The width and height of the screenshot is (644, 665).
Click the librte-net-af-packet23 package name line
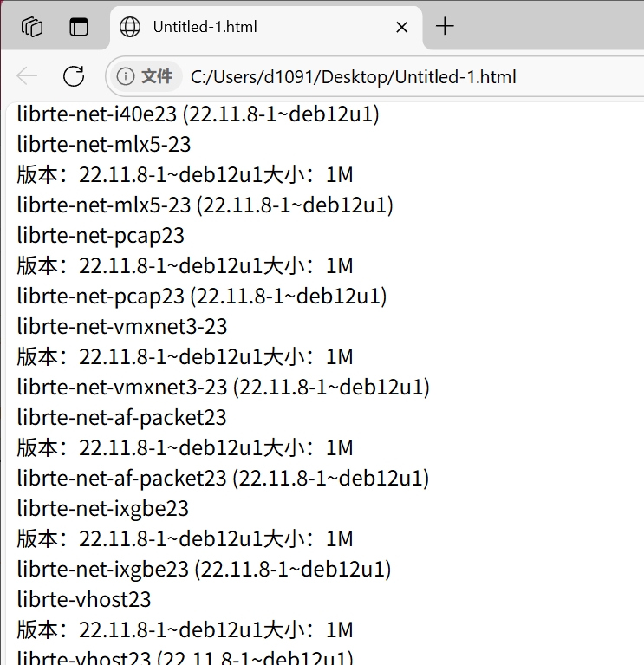click(x=121, y=417)
